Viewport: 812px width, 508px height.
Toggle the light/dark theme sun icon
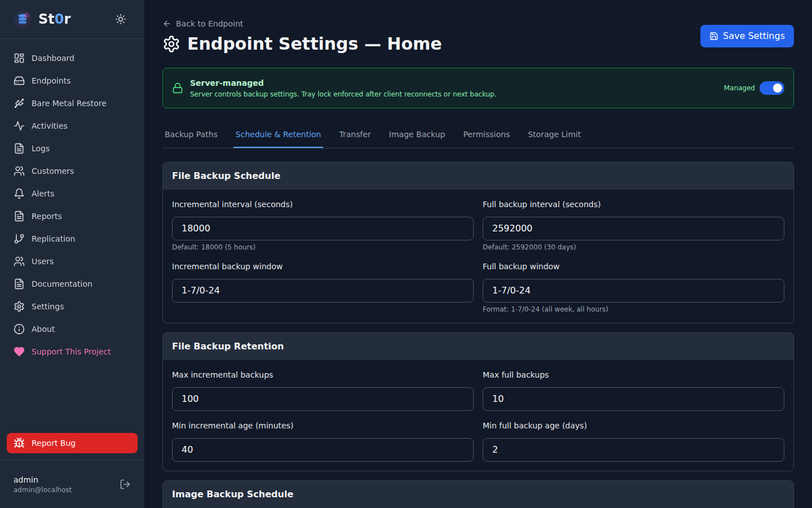pyautogui.click(x=121, y=19)
